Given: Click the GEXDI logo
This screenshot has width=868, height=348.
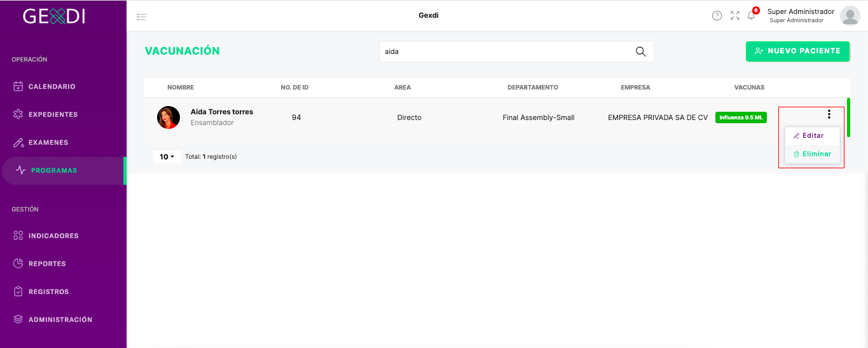Looking at the screenshot, I should pos(54,16).
